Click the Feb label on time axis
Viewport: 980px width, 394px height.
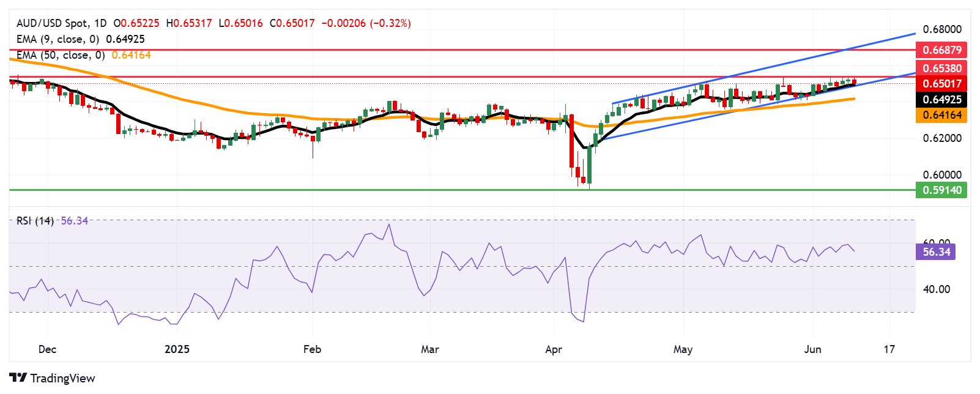click(312, 349)
